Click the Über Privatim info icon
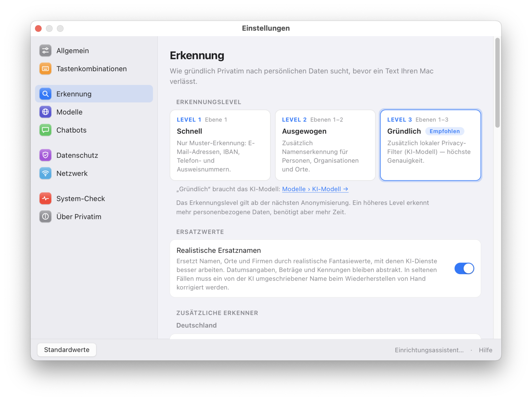532x401 pixels. [46, 217]
